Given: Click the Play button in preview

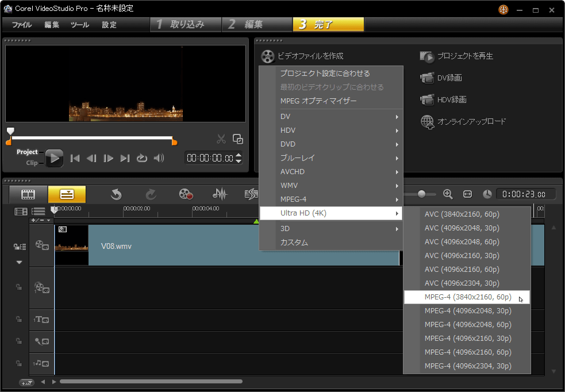Looking at the screenshot, I should (x=55, y=158).
